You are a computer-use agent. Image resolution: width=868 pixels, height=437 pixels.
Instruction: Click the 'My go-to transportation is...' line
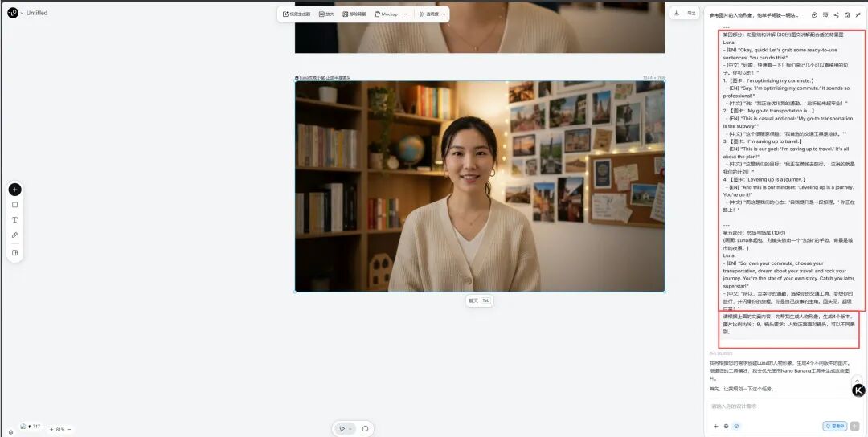tap(768, 111)
